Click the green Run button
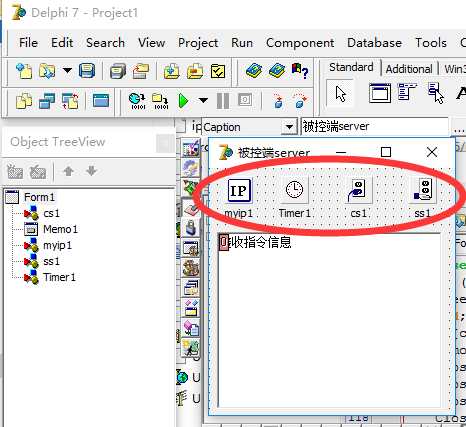The height and width of the screenshot is (427, 466). [x=183, y=101]
